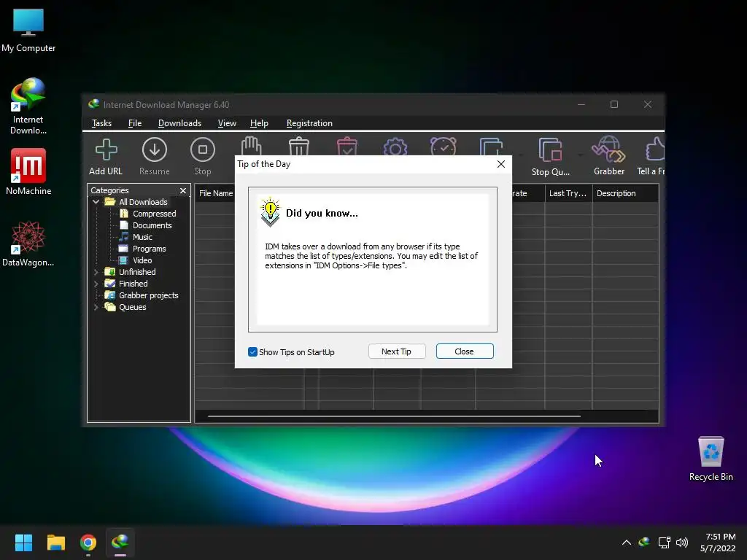
Task: Open File Explorer from the taskbar
Action: (55, 542)
